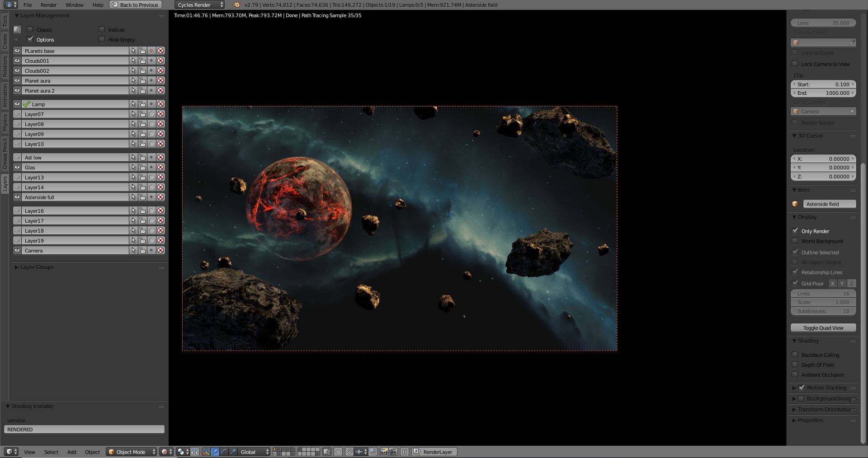
Task: Open the Render menu
Action: 48,5
